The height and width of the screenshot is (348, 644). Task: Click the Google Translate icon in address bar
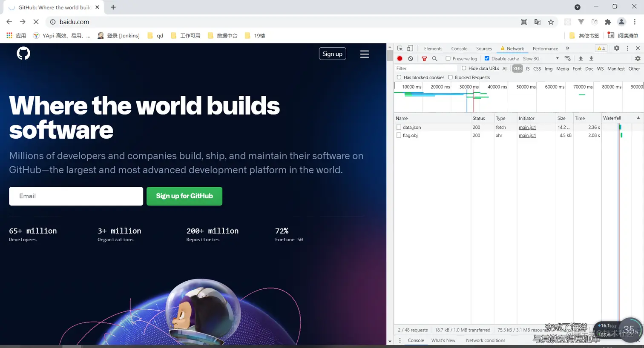538,22
